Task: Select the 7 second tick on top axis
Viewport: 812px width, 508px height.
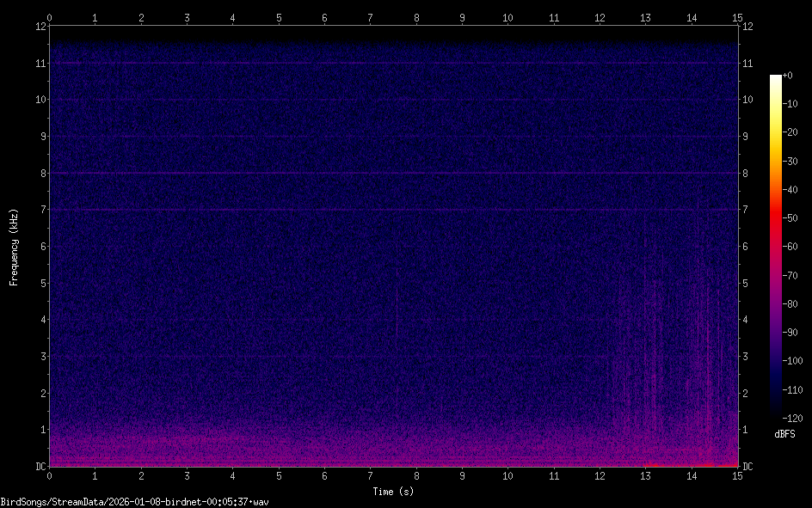Action: coord(370,17)
